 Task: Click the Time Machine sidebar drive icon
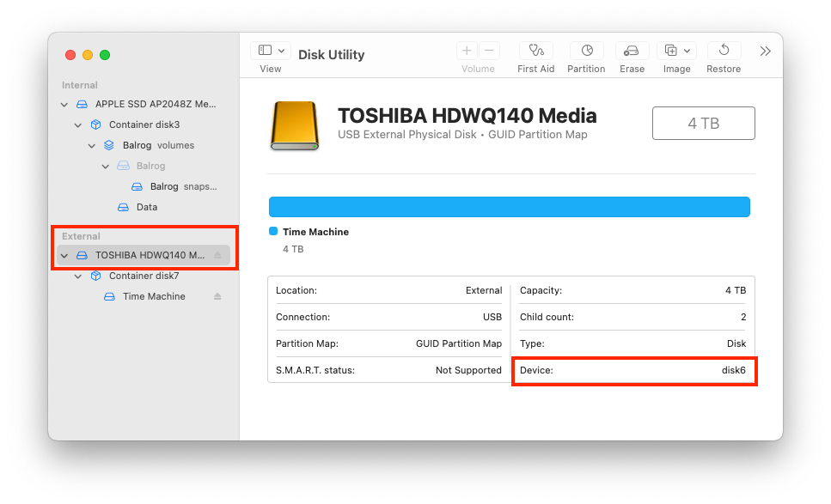pos(109,296)
